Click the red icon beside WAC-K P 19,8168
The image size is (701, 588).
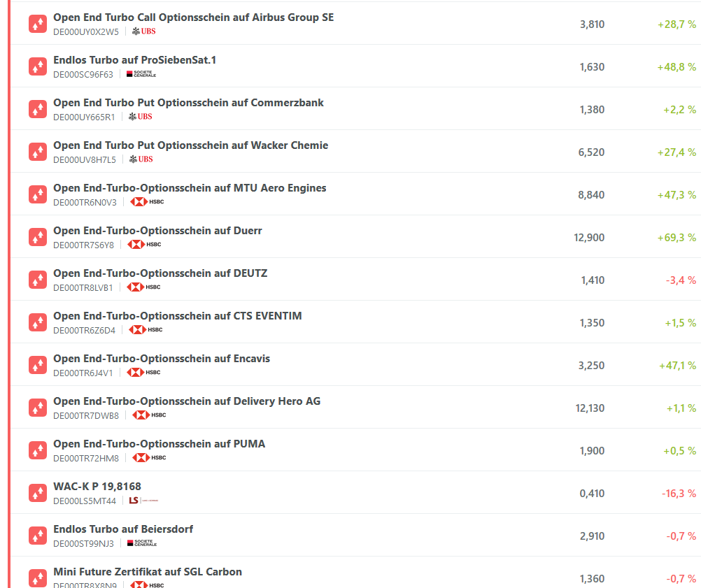coord(38,493)
